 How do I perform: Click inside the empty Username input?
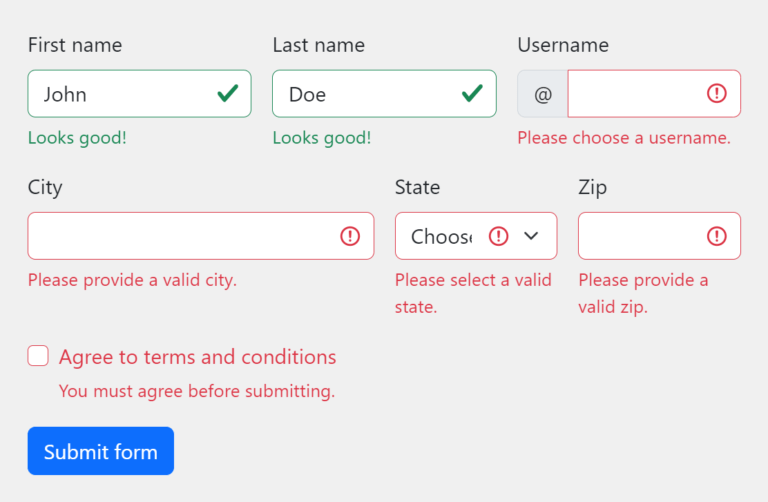654,94
